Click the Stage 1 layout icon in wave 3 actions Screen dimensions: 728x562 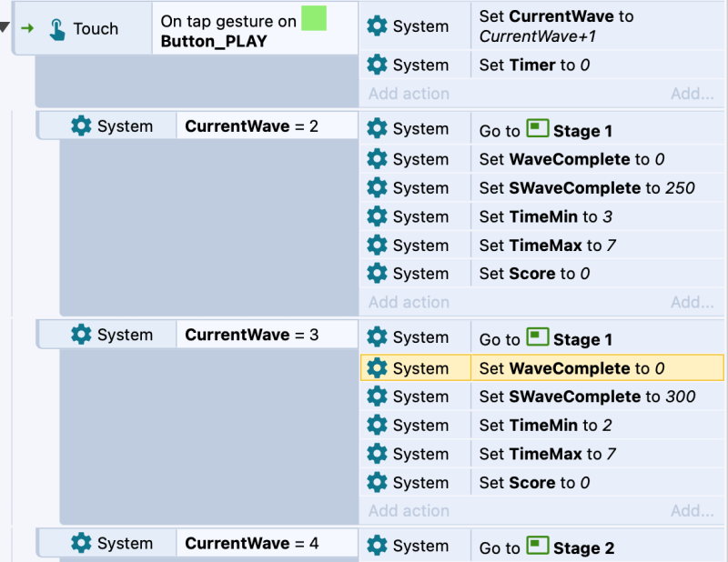pyautogui.click(x=538, y=336)
